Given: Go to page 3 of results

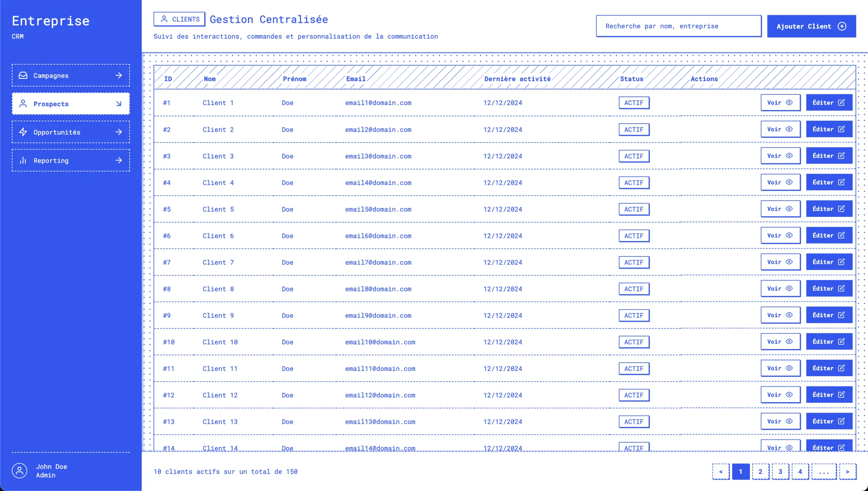Looking at the screenshot, I should coord(780,471).
